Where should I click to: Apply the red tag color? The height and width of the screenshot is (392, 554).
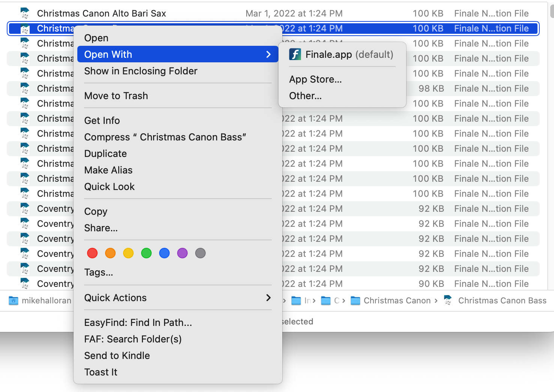pos(92,253)
